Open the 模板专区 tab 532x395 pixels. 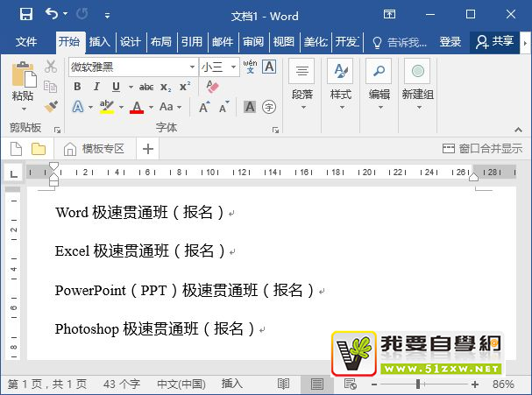(x=94, y=149)
